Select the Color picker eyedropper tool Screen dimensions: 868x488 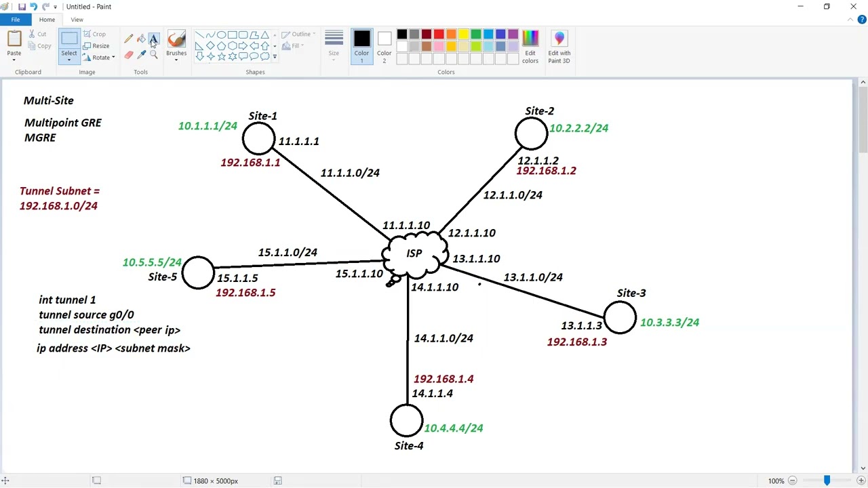[141, 55]
